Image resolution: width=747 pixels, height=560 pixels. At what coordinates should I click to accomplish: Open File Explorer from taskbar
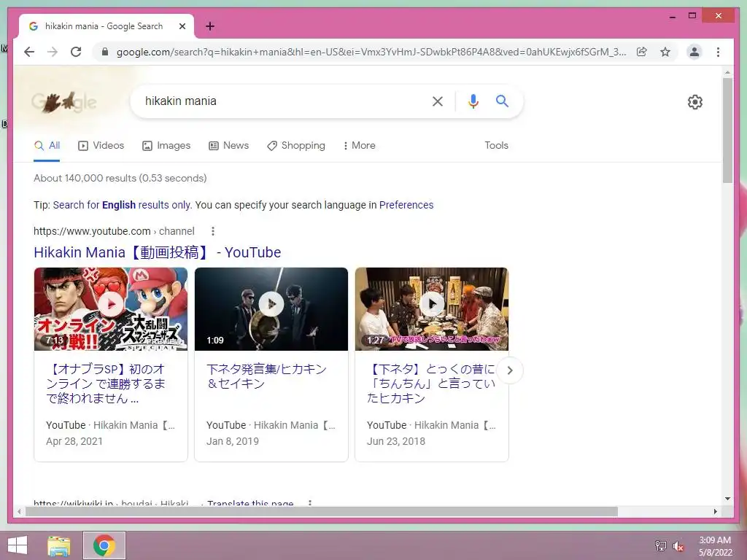click(x=59, y=545)
